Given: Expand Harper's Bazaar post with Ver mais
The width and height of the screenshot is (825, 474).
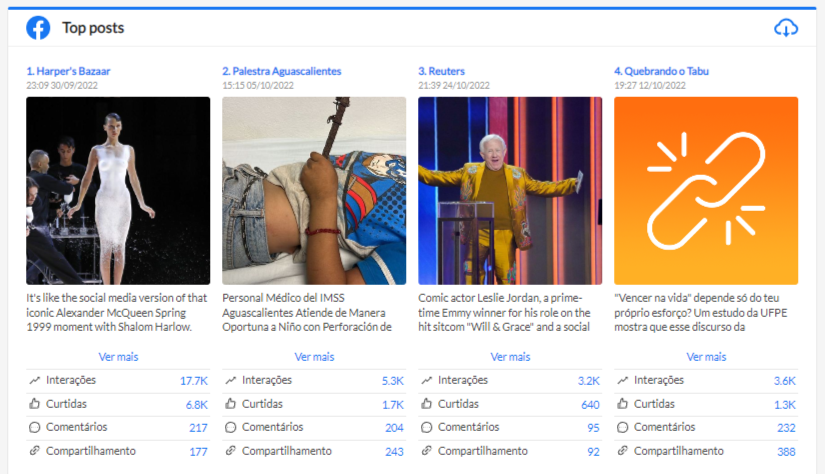Looking at the screenshot, I should click(x=118, y=357).
